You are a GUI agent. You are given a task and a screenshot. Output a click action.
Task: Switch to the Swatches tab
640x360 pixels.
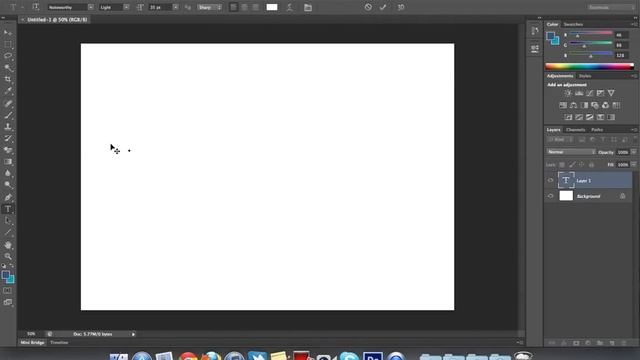[x=573, y=24]
